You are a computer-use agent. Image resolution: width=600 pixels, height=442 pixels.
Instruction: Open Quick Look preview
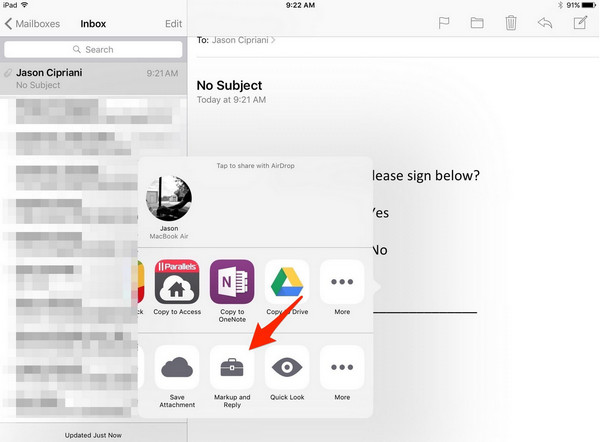(287, 367)
